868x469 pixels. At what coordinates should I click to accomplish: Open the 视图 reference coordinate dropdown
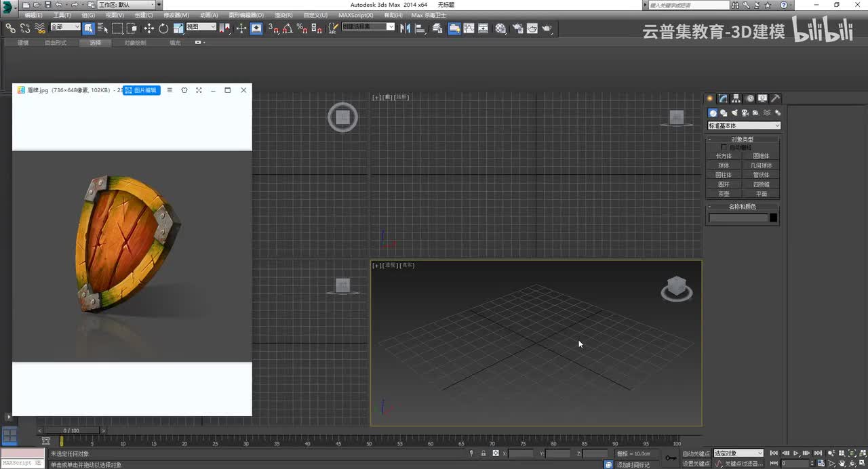click(x=201, y=27)
